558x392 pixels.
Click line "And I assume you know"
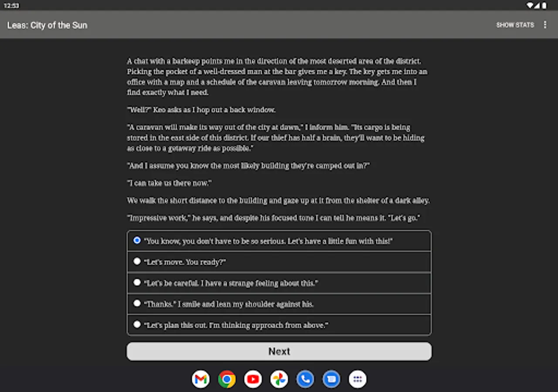[248, 166]
